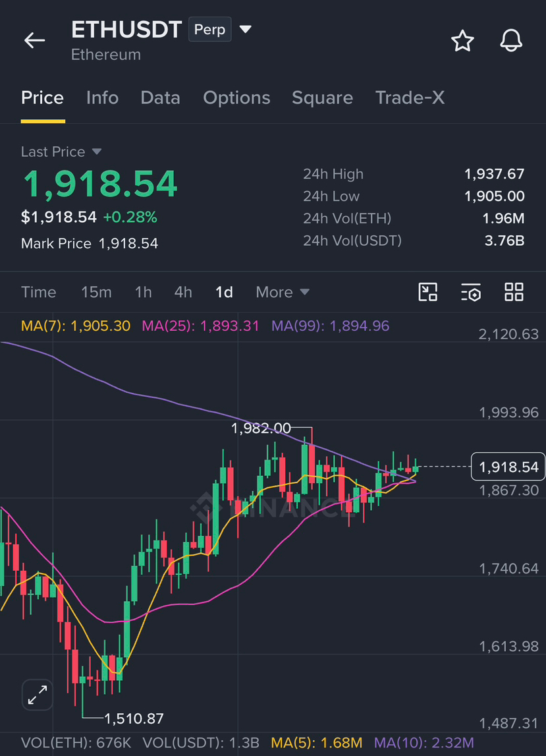Tap the 2,120.63 price axis label
Viewport: 546px width, 756px height.
(508, 334)
